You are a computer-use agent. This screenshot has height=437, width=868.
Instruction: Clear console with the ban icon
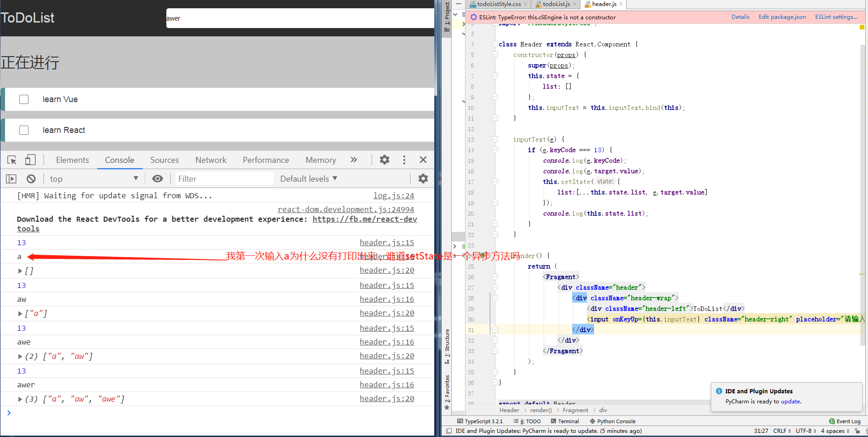tap(31, 179)
